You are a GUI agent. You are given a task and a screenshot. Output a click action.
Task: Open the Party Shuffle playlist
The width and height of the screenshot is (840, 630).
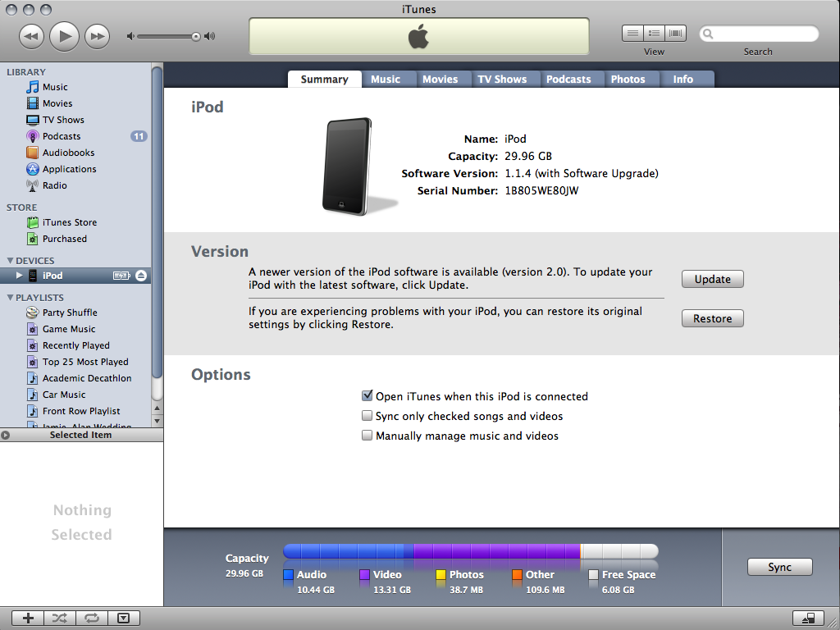(68, 313)
